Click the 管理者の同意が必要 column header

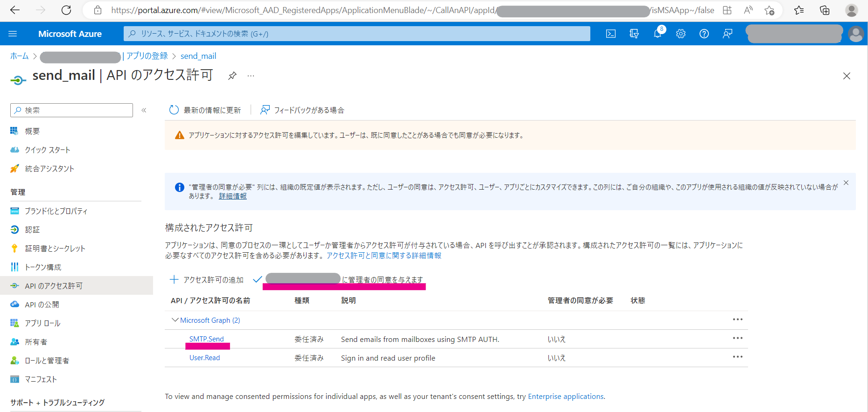pyautogui.click(x=580, y=300)
